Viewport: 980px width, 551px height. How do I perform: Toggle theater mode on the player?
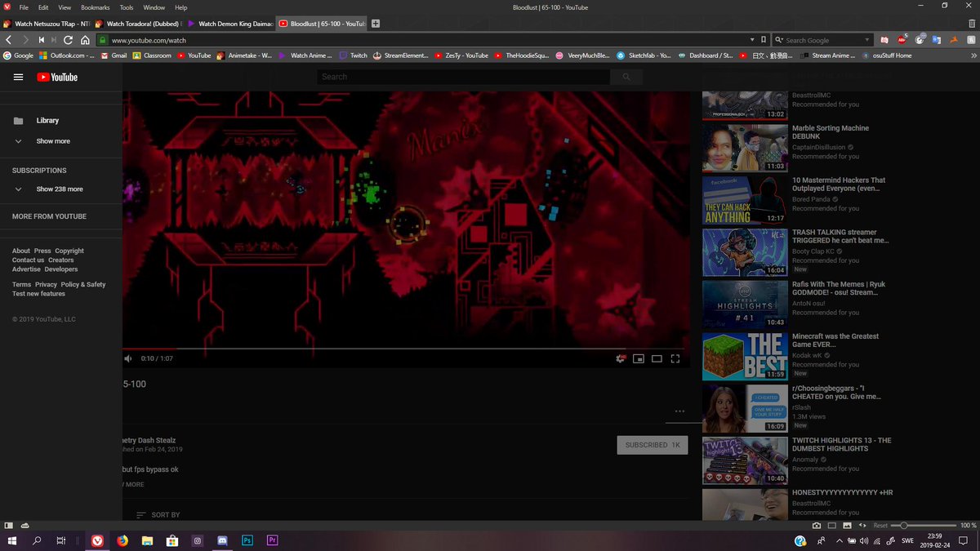coord(657,358)
